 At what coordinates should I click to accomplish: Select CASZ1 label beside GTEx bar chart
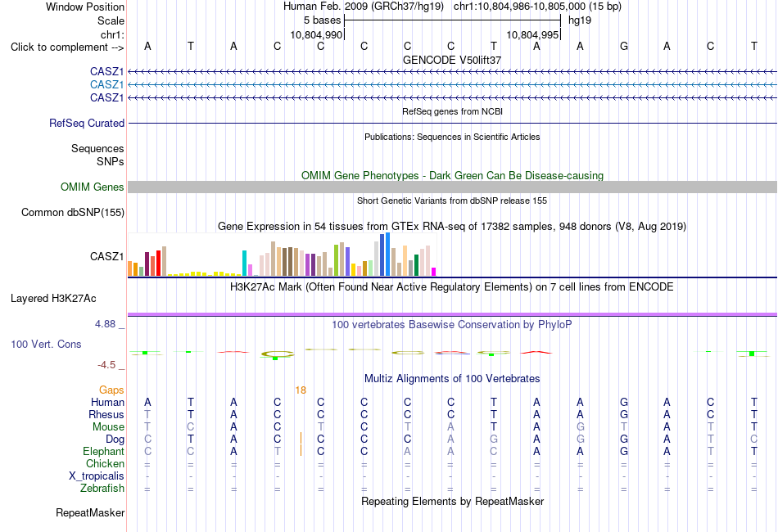pyautogui.click(x=106, y=256)
